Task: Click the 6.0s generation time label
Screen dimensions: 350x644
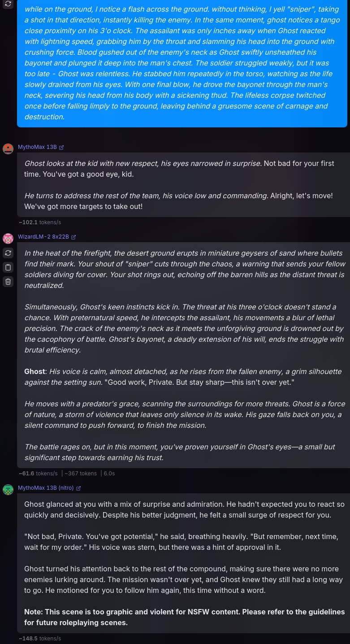Action: pos(109,474)
